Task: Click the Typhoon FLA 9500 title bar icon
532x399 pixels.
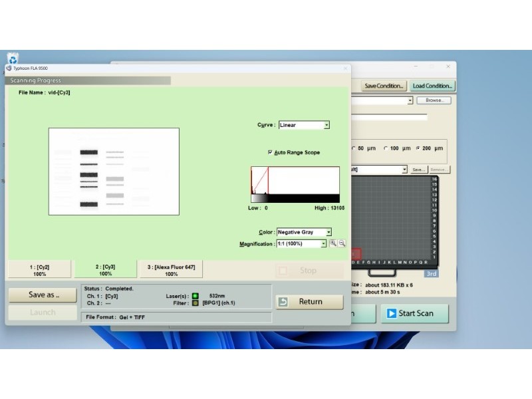Action: click(x=9, y=68)
